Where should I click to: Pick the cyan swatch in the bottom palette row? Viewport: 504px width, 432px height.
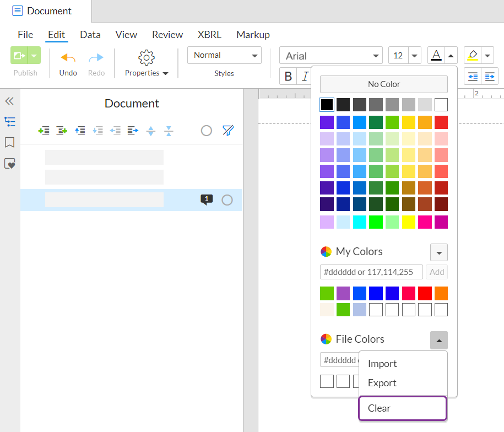(359, 222)
